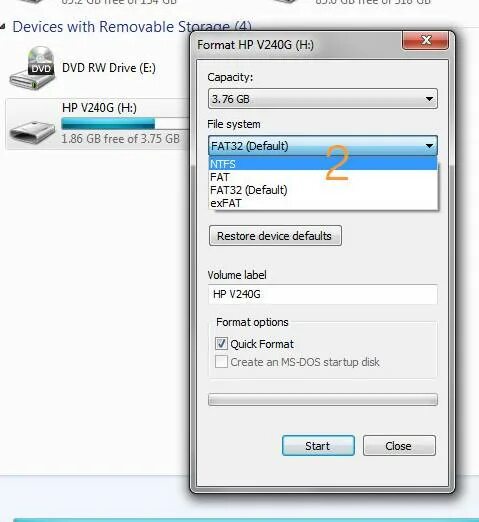Click the Close button in the Format dialog
The width and height of the screenshot is (479, 522).
click(x=399, y=445)
